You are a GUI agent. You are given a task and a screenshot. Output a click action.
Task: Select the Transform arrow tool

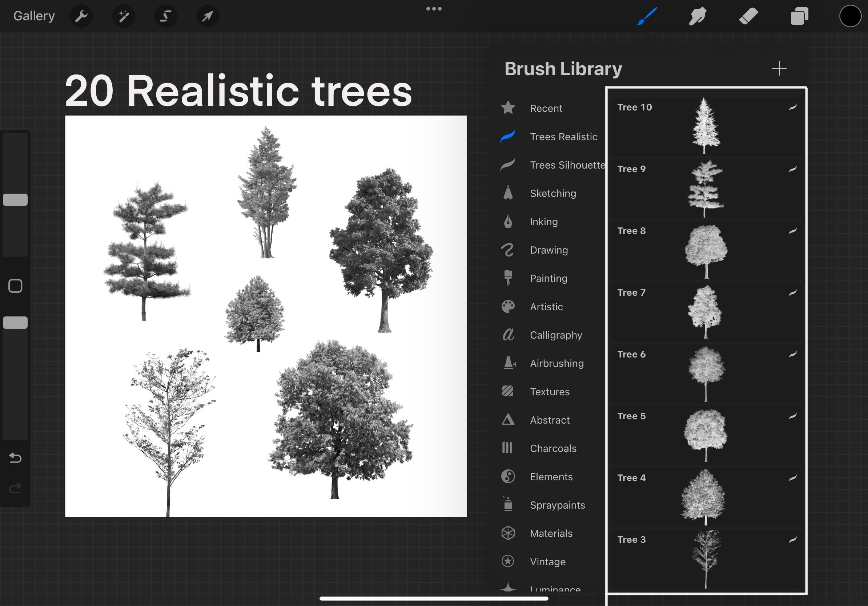point(208,16)
